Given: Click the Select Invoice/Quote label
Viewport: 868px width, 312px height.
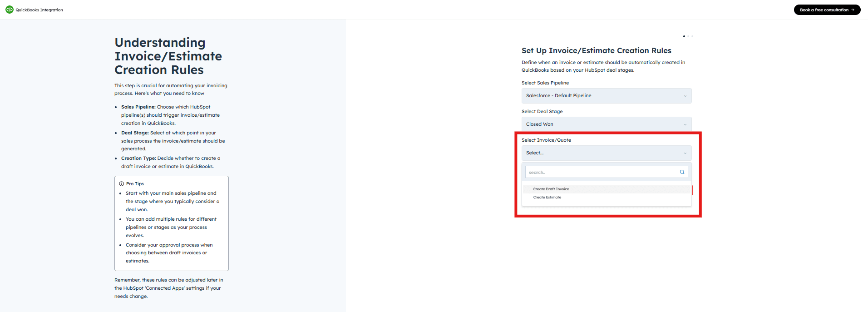Looking at the screenshot, I should coord(546,140).
